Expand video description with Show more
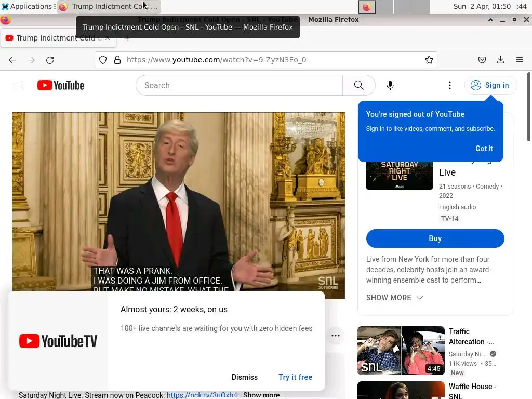The image size is (532, 399). pyautogui.click(x=261, y=395)
